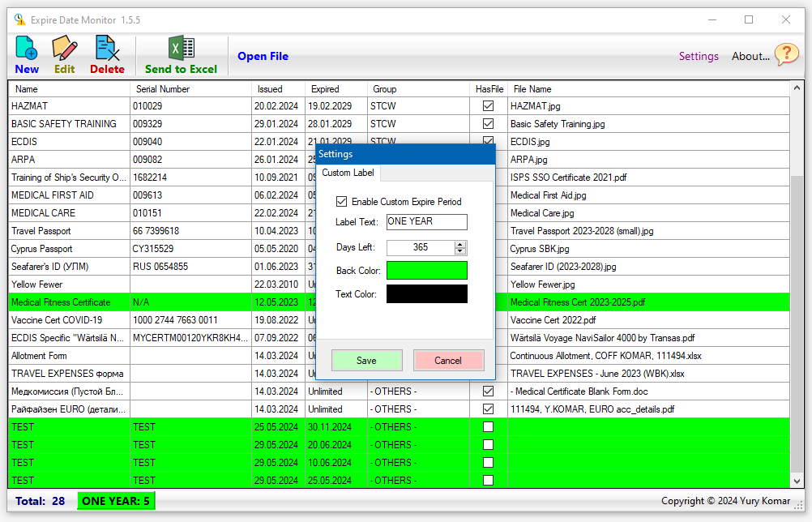The height and width of the screenshot is (522, 812).
Task: Sort by HasFile column header
Action: (489, 89)
